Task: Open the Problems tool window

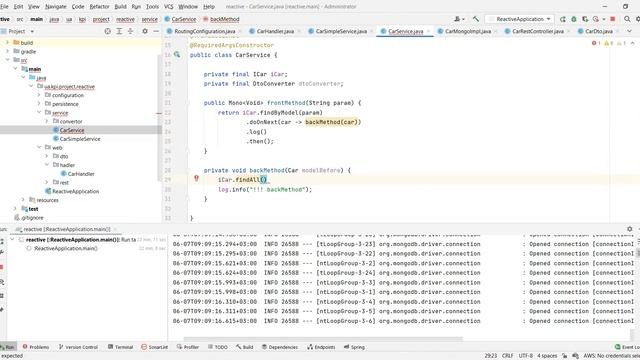Action: click(36, 347)
